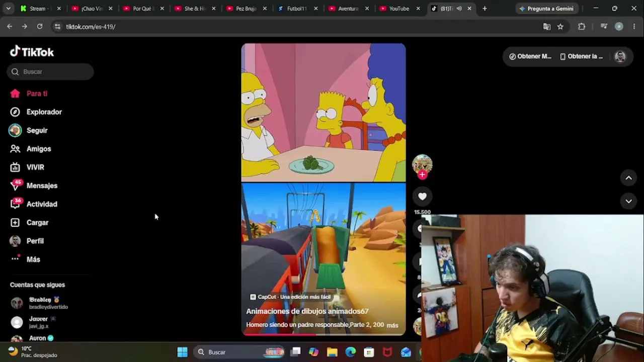644x362 pixels.
Task: Like the video with the heart icon
Action: click(422, 197)
